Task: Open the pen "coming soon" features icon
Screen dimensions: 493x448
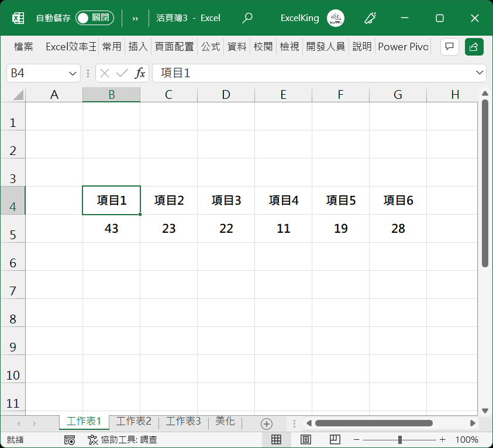Action: (370, 18)
